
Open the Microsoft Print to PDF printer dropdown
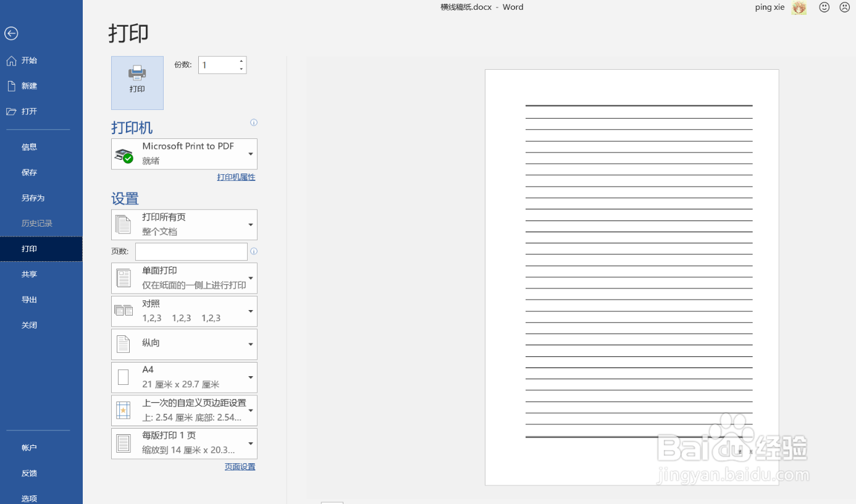[x=184, y=154]
